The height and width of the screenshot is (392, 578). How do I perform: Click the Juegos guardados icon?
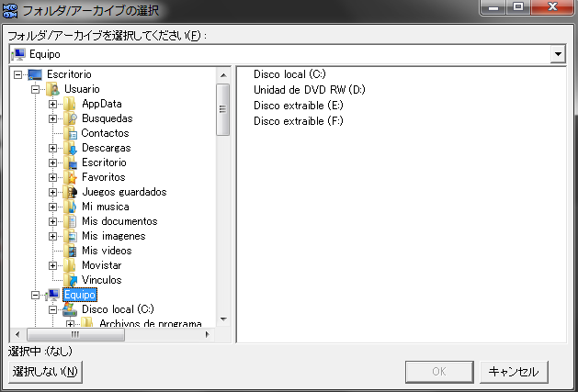[71, 192]
